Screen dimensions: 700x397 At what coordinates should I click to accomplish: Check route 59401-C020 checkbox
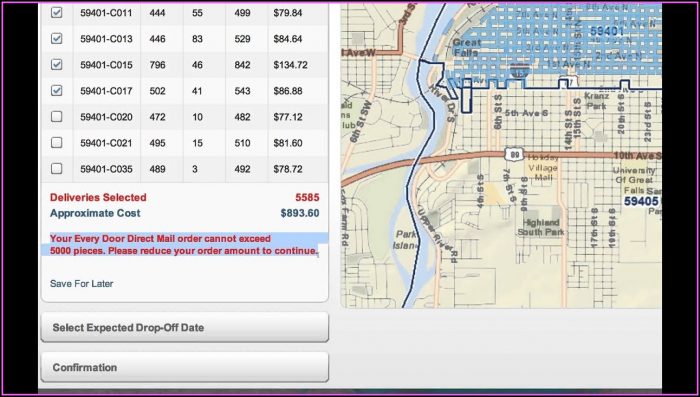pos(56,117)
